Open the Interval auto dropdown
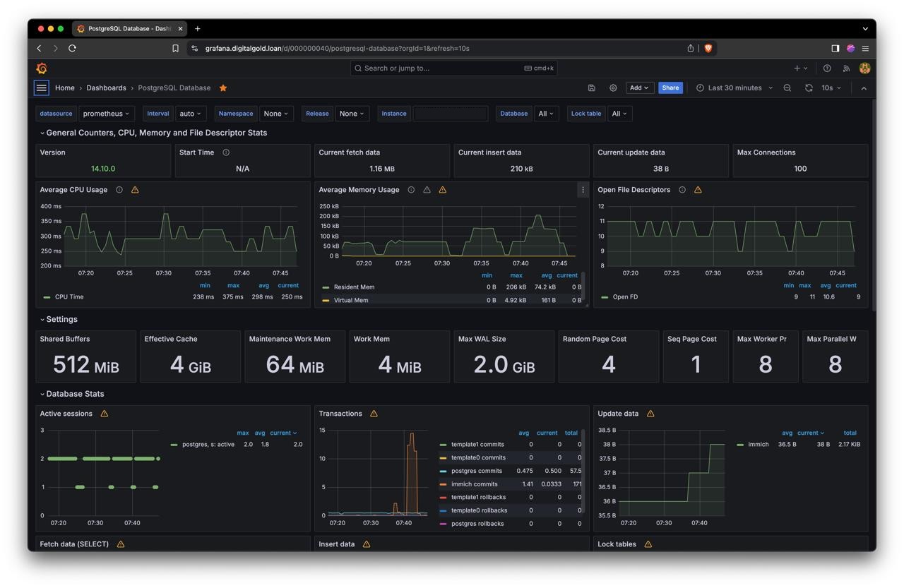This screenshot has height=588, width=904. point(191,114)
